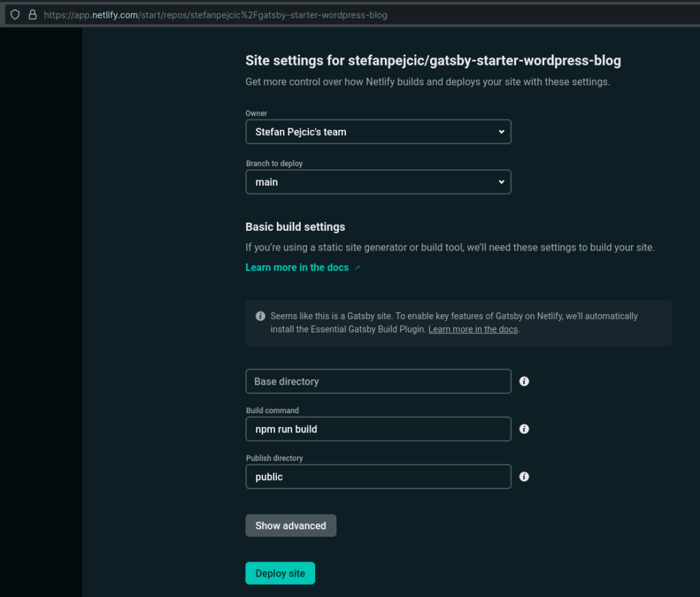Image resolution: width=700 pixels, height=597 pixels.
Task: Click the shield tracking protection icon
Action: click(x=15, y=15)
